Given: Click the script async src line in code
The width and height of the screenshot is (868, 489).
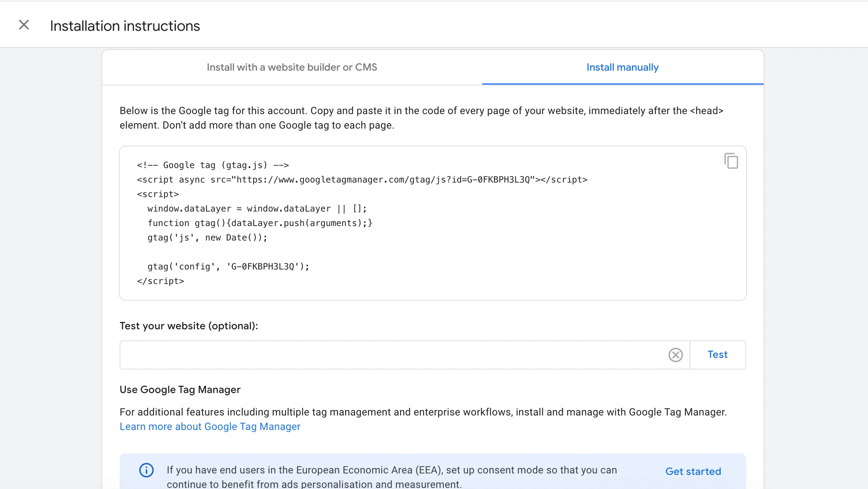Looking at the screenshot, I should click(362, 180).
